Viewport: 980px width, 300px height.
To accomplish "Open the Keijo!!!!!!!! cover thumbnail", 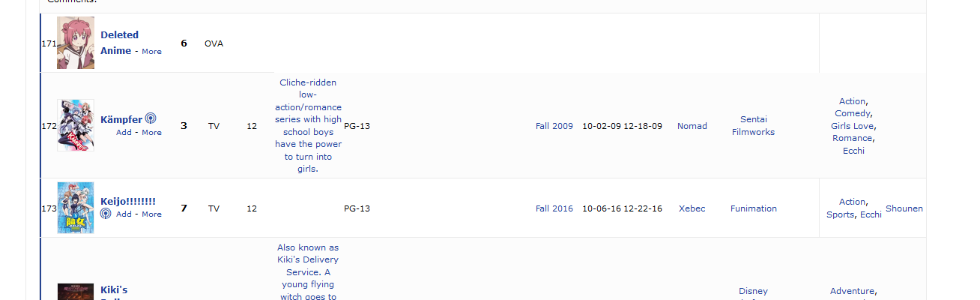I will pos(76,208).
